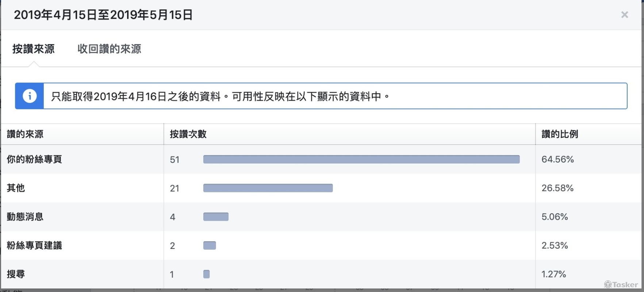Image resolution: width=644 pixels, height=292 pixels.
Task: Select the 其他 row label
Action: [x=15, y=188]
